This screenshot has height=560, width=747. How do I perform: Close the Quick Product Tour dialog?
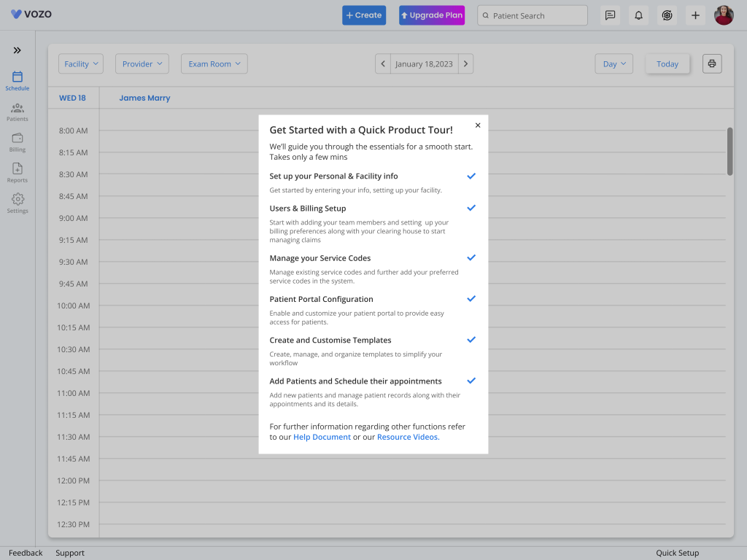click(478, 125)
